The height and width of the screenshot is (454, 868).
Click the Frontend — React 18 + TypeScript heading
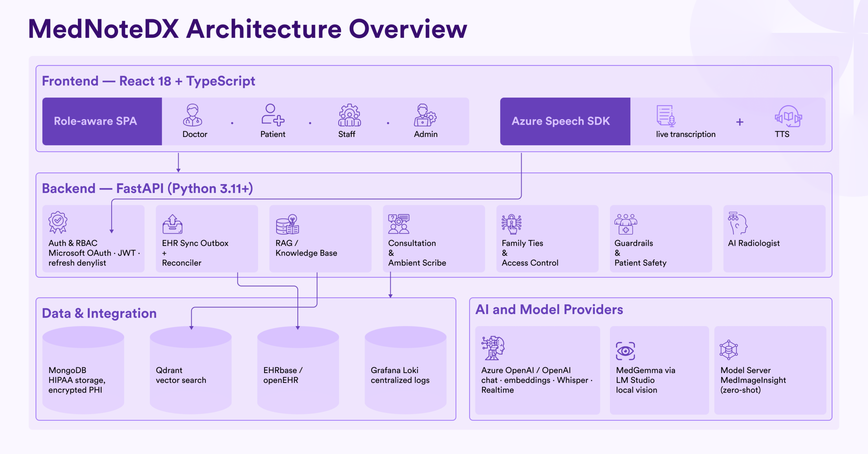(x=149, y=81)
